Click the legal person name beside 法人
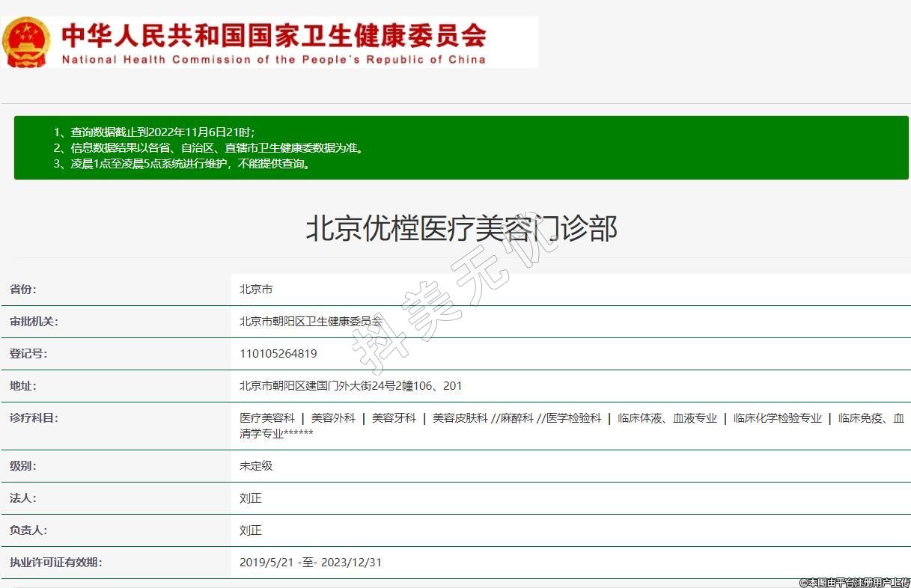This screenshot has width=911, height=588. (251, 498)
